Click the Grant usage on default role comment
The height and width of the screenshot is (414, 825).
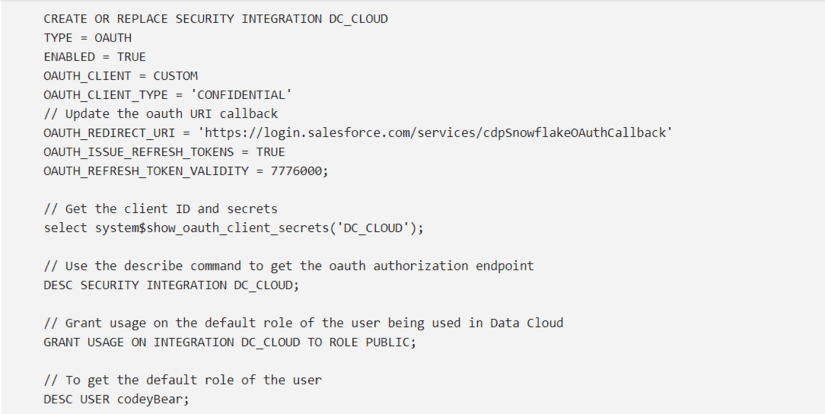[x=303, y=323]
